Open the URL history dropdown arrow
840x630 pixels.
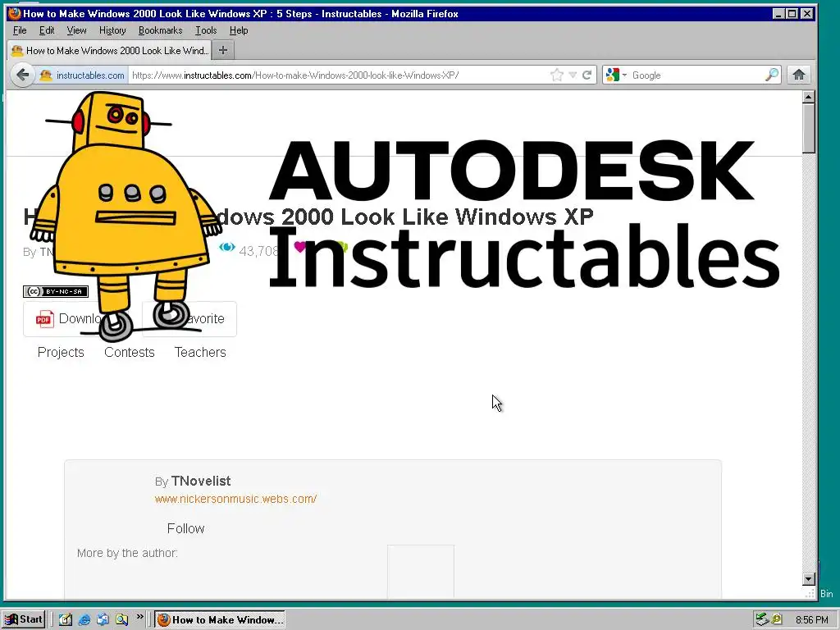coord(573,75)
